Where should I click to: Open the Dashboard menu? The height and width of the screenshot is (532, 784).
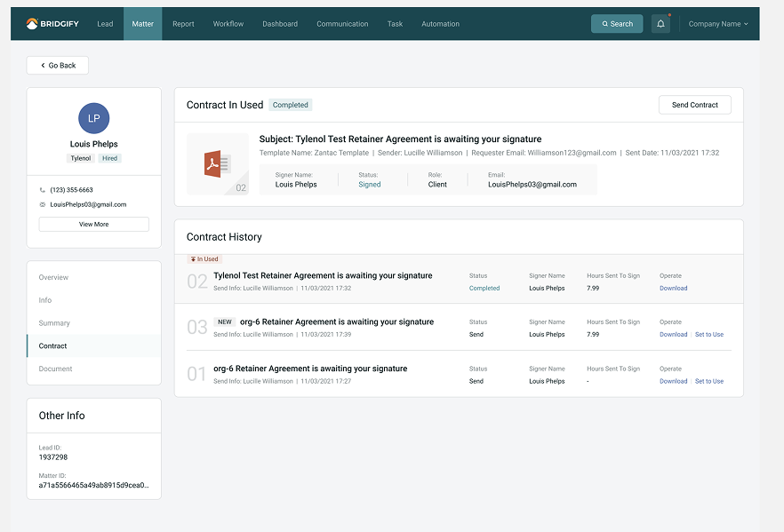(280, 23)
